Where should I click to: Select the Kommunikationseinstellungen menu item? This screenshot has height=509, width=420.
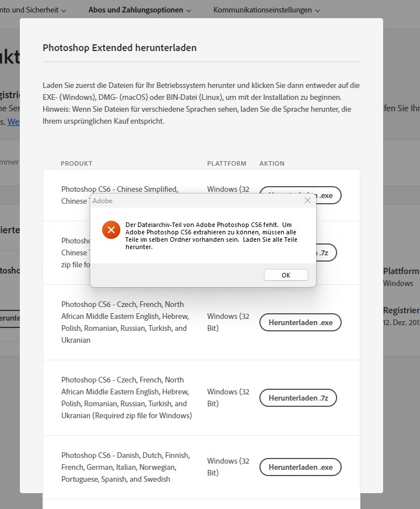coord(262,10)
